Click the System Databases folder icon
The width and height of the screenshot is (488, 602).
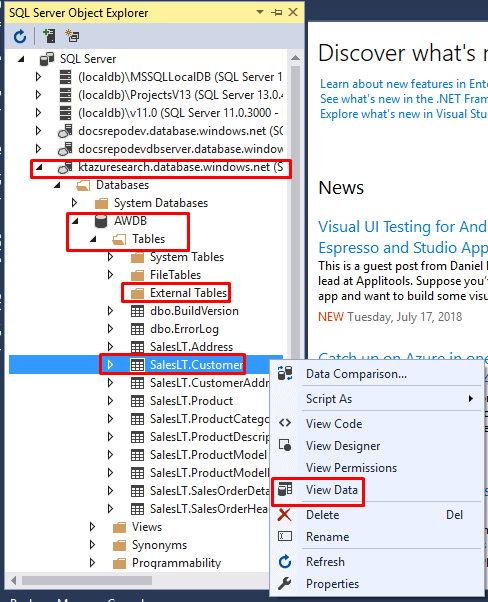(101, 203)
